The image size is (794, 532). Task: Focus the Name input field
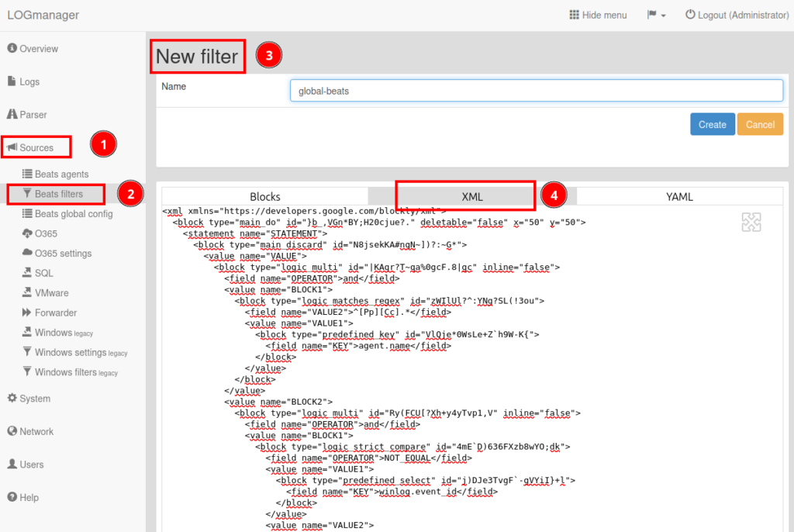pyautogui.click(x=537, y=91)
